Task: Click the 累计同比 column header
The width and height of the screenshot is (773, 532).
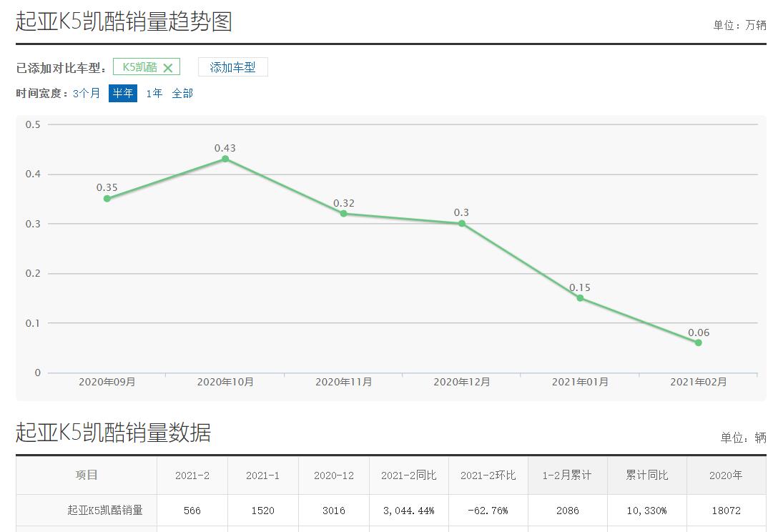Action: click(x=647, y=476)
